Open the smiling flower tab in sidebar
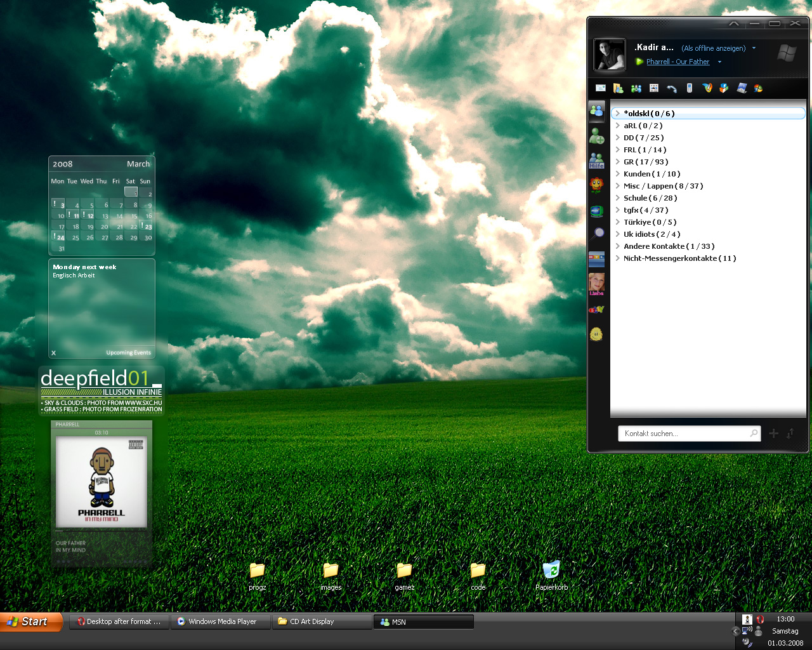The height and width of the screenshot is (650, 812). (596, 185)
